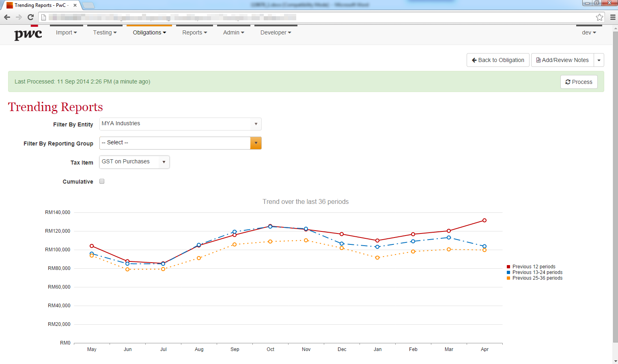Open the Filter By Entity dropdown
This screenshot has width=618, height=364.
tap(180, 124)
